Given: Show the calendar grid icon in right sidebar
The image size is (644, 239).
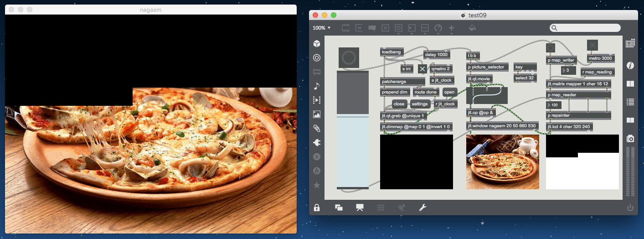Looking at the screenshot, I should tap(630, 44).
